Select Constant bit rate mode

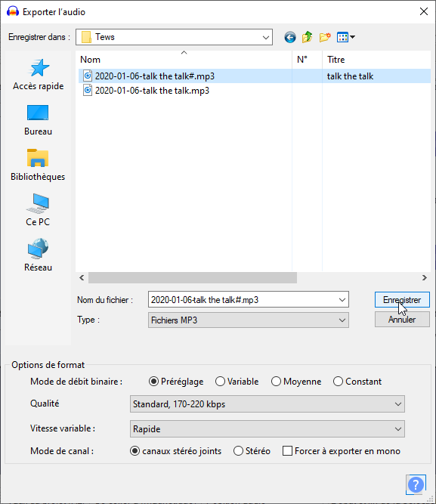(x=357, y=382)
